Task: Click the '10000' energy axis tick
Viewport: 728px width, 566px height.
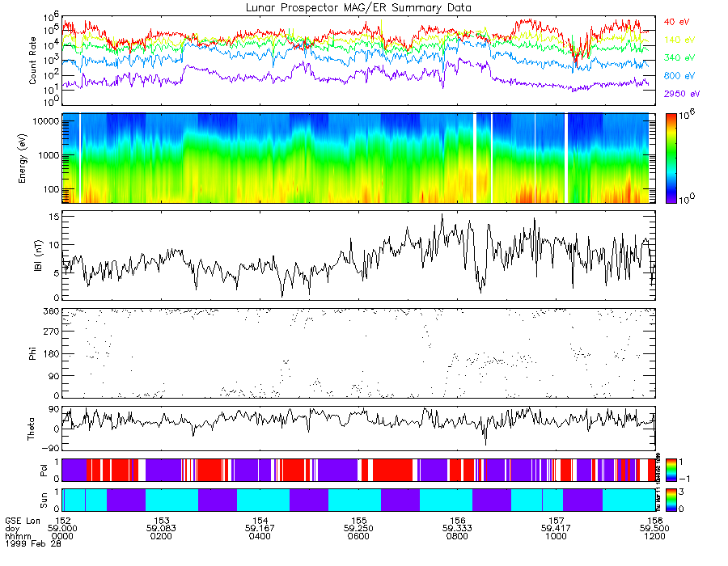Action: (46, 121)
